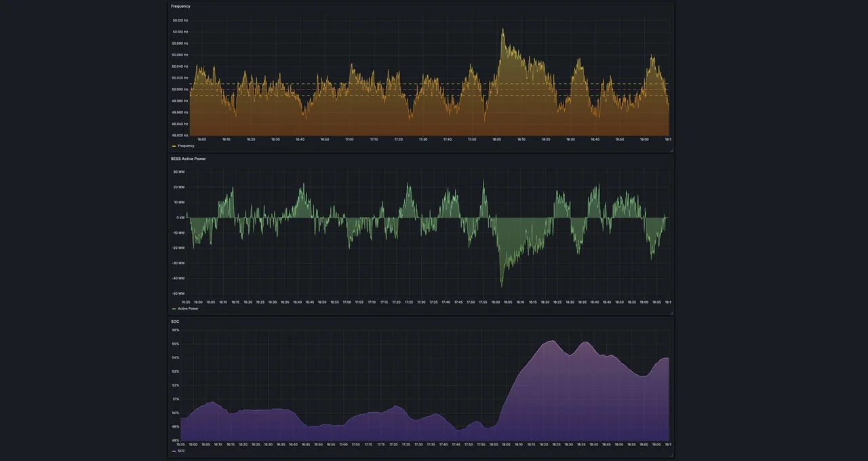Open the SOC panel title menu

coord(175,321)
